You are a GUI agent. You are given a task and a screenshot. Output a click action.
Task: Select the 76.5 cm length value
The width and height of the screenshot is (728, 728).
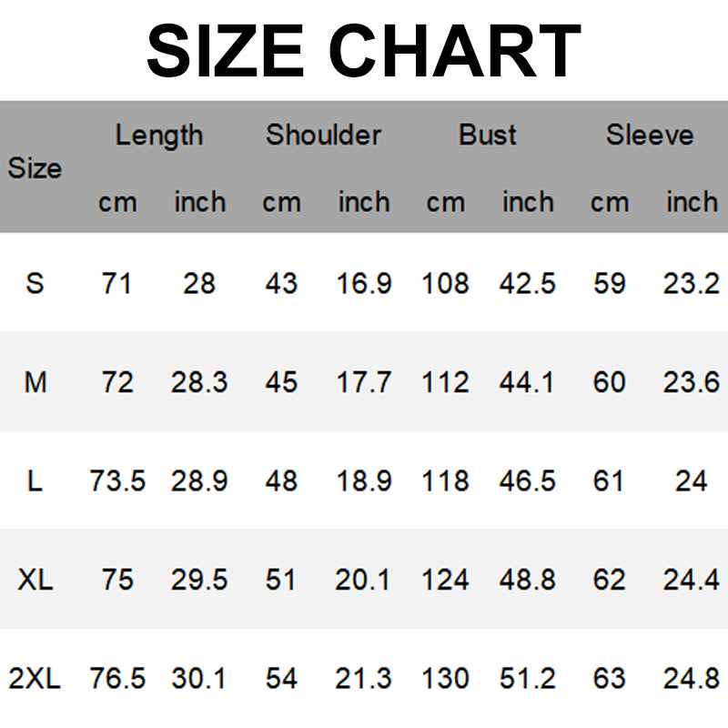(x=117, y=678)
